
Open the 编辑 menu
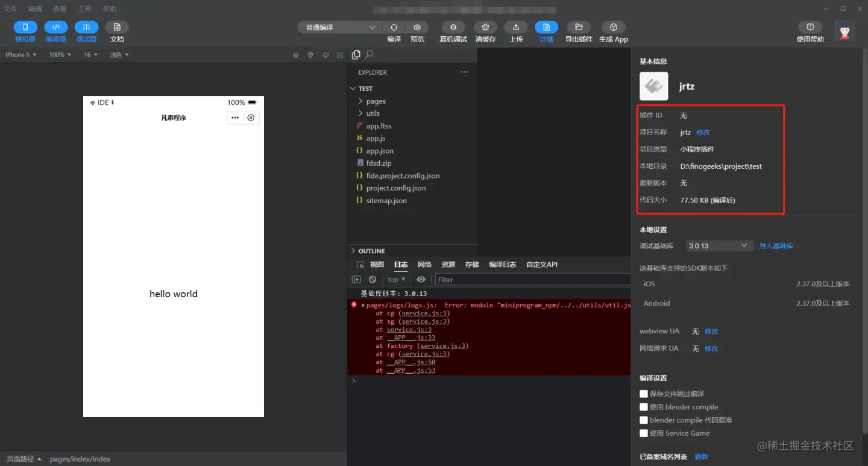coord(35,9)
